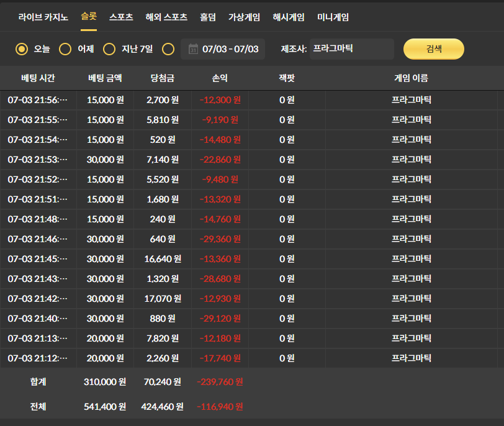Select the 어제 radio button
The height and width of the screenshot is (426, 504).
(x=65, y=49)
